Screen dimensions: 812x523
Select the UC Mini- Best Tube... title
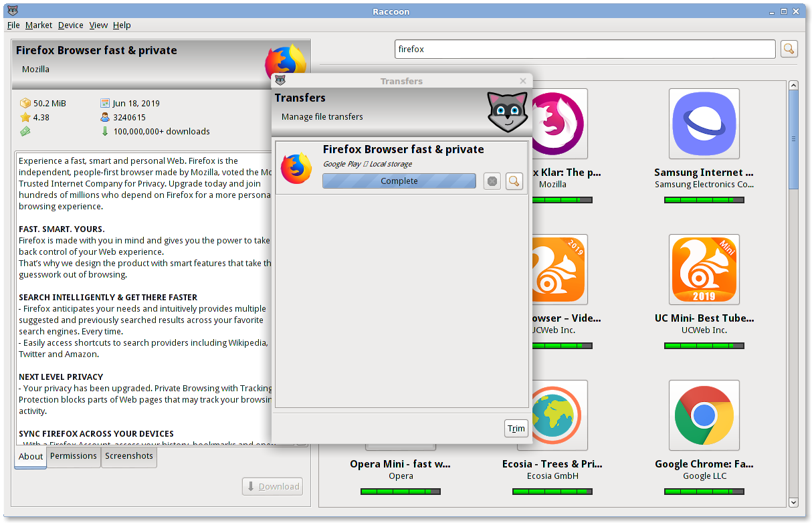coord(704,318)
